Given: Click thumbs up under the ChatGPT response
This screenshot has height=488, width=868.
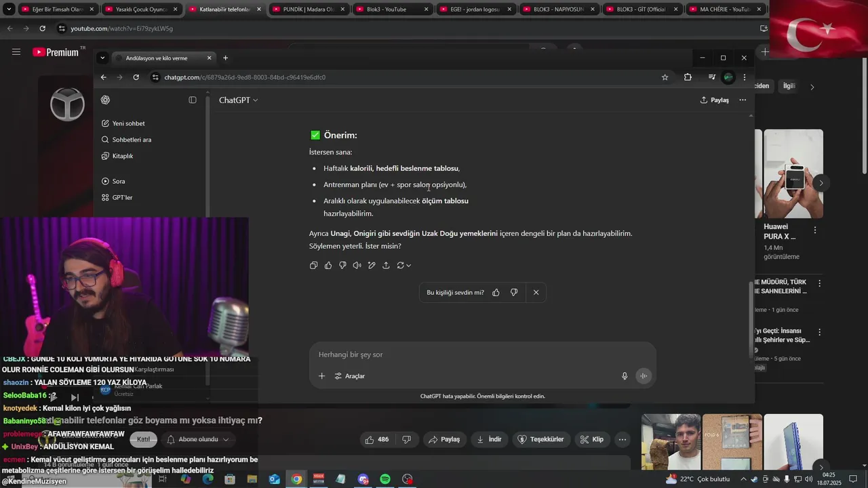Looking at the screenshot, I should 328,265.
